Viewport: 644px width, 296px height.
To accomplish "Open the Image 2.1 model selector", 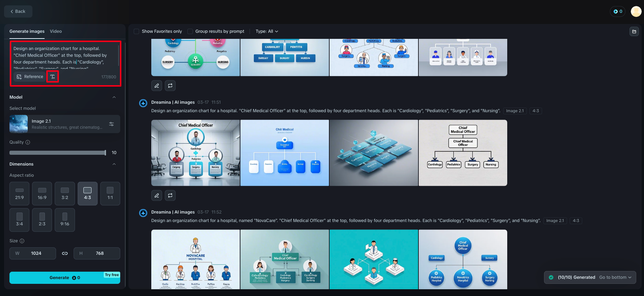I will tap(65, 124).
